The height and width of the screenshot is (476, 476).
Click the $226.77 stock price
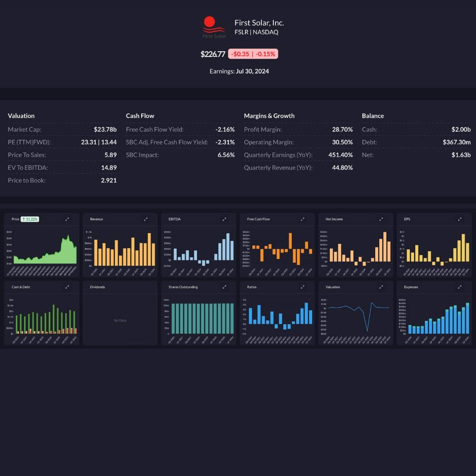(x=212, y=54)
